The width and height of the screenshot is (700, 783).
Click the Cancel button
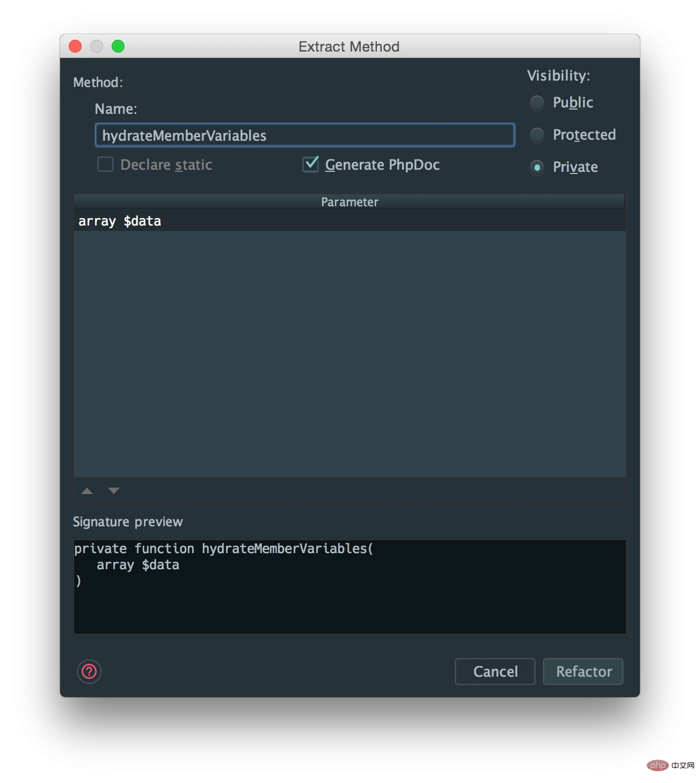click(x=495, y=671)
